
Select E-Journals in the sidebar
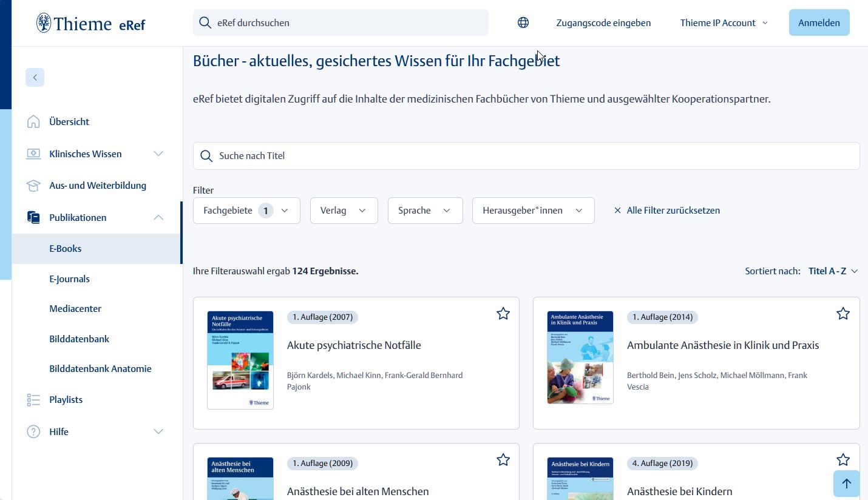[x=69, y=279]
